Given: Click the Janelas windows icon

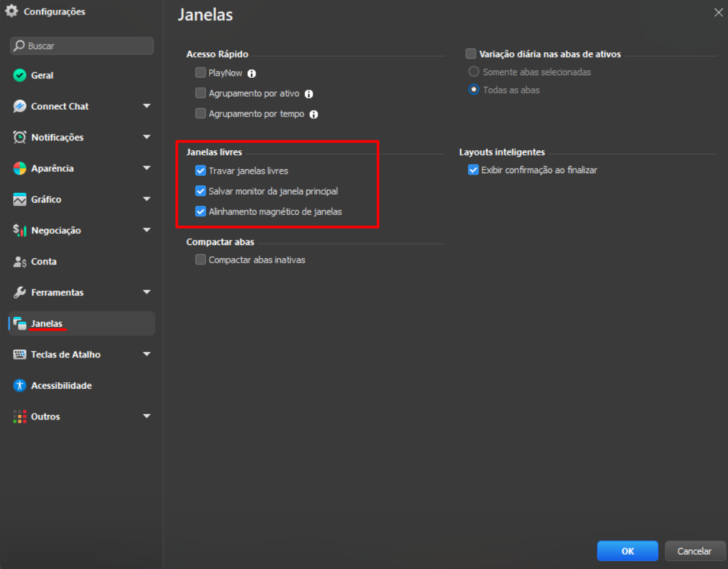Looking at the screenshot, I should pyautogui.click(x=20, y=323).
